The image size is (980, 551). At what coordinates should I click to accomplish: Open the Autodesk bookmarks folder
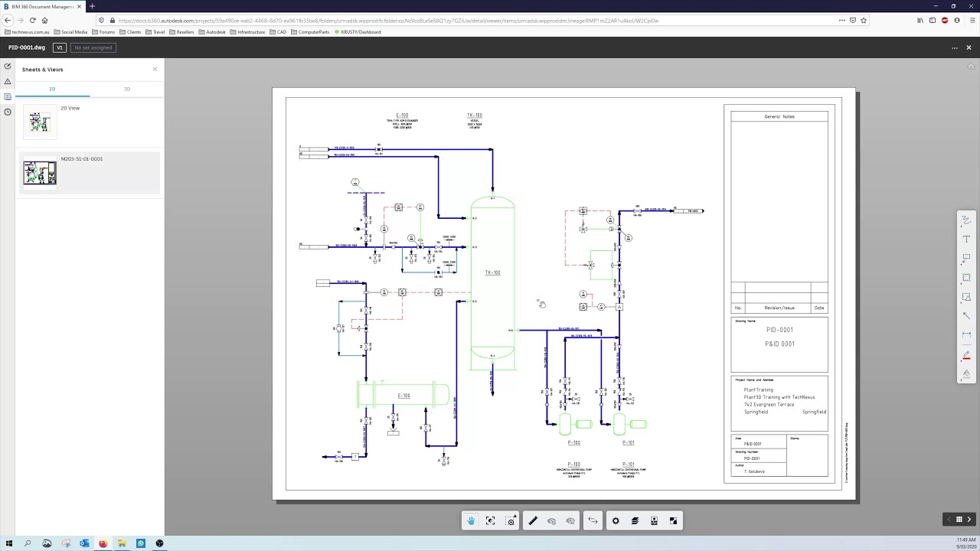[212, 32]
